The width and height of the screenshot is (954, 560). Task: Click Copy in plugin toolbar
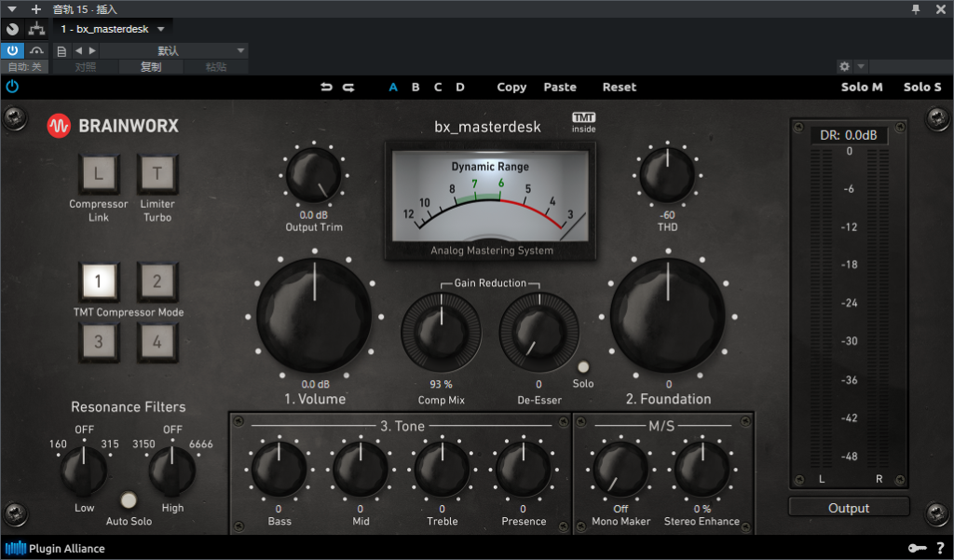(511, 87)
